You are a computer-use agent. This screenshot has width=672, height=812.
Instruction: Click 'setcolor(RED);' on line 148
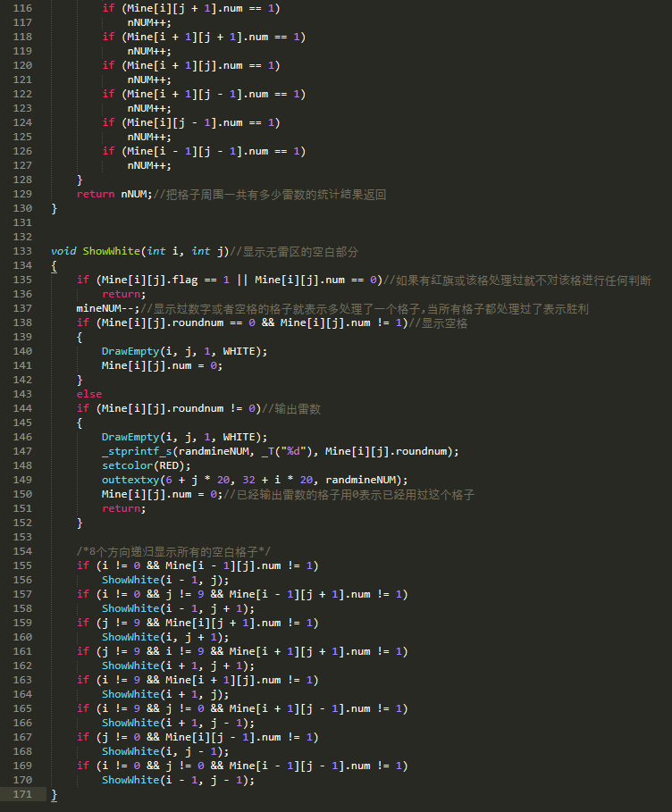tap(147, 465)
